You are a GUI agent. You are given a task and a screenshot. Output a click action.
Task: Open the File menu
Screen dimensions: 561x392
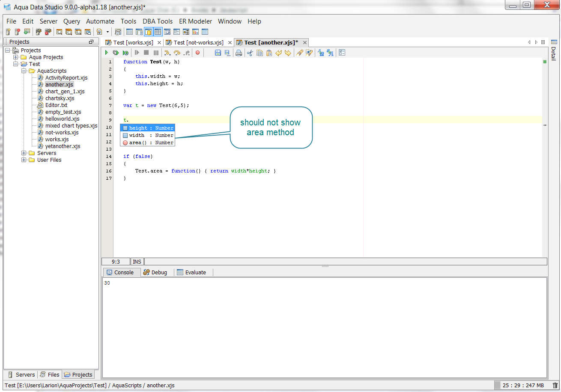[x=11, y=21]
